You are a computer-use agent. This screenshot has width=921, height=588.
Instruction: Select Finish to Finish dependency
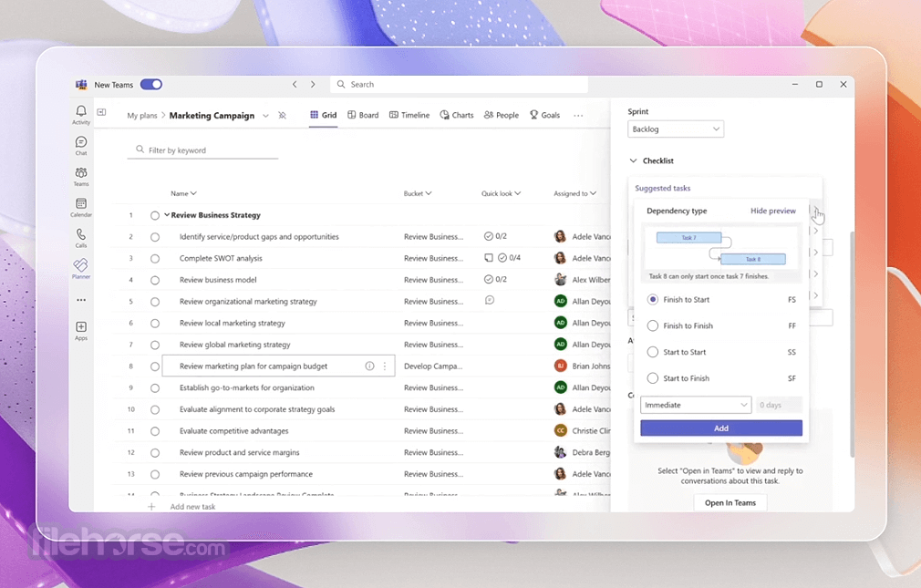pos(653,325)
